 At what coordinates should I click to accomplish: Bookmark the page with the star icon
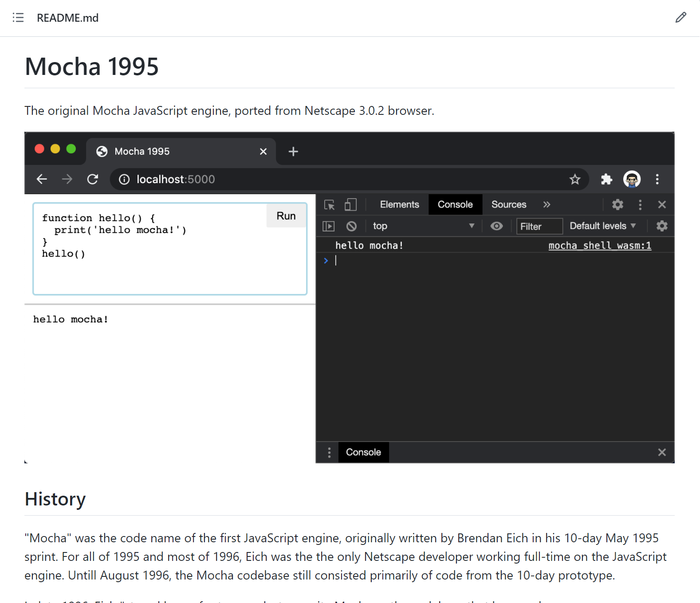pyautogui.click(x=575, y=179)
